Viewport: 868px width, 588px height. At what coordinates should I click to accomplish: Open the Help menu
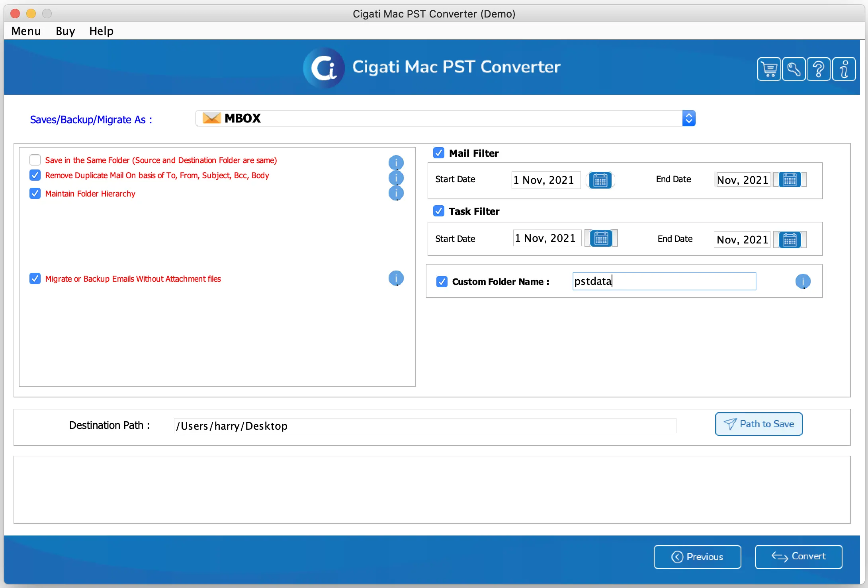point(101,31)
